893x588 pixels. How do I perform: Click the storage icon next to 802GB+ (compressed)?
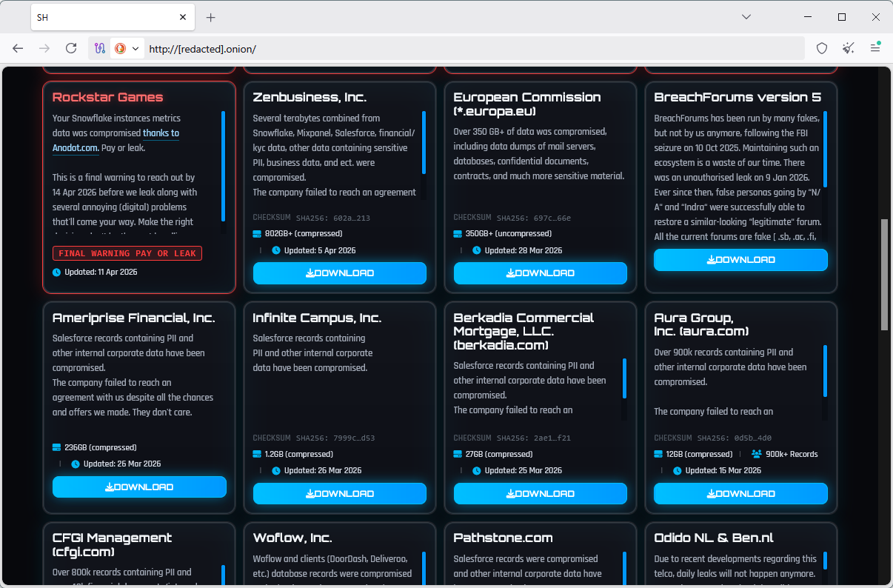tap(258, 234)
